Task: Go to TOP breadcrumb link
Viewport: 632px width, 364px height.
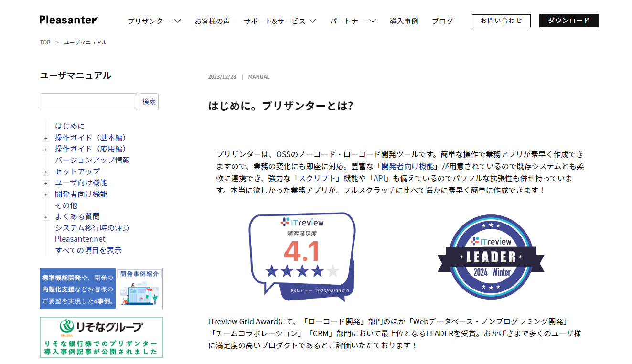Action: pos(45,43)
